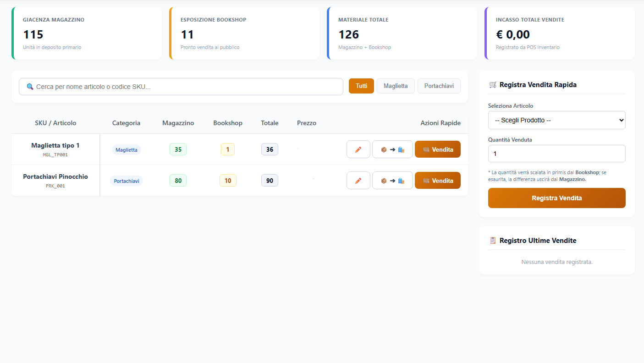Viewport: 644px width, 363px height.
Task: Click the Incasso Totale Vendite card
Action: (560, 33)
